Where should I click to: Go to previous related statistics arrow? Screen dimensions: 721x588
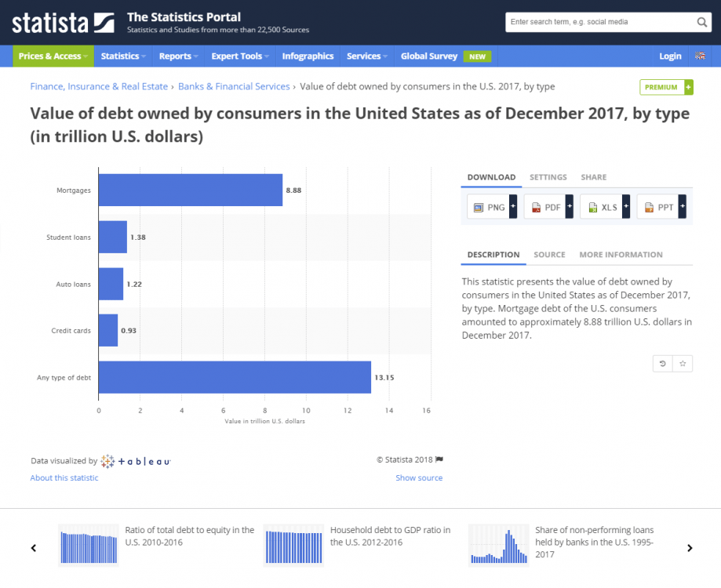[33, 548]
